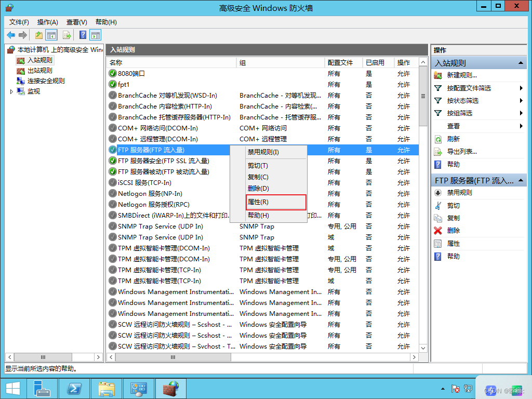
Task: Open the 帮助(H) menu
Action: tap(106, 22)
